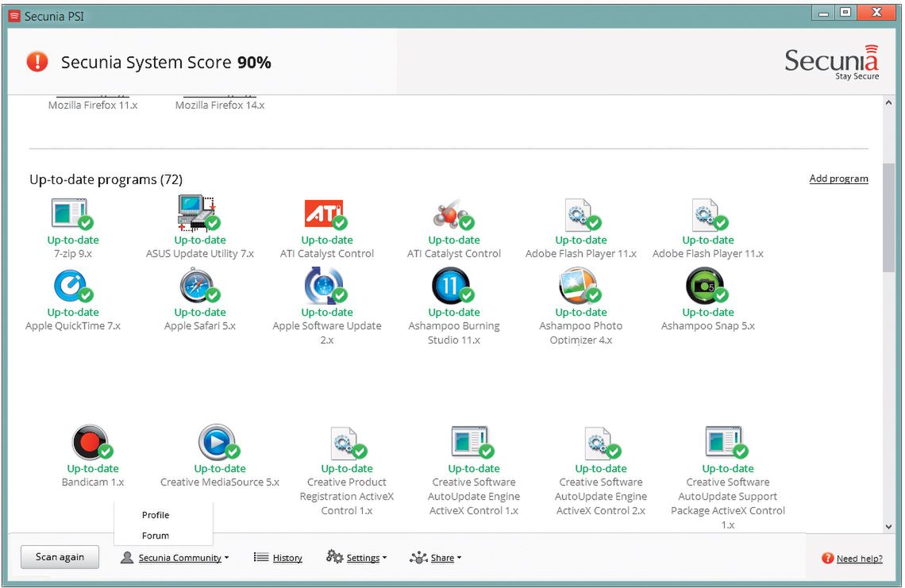Click the History list icon

pyautogui.click(x=261, y=557)
